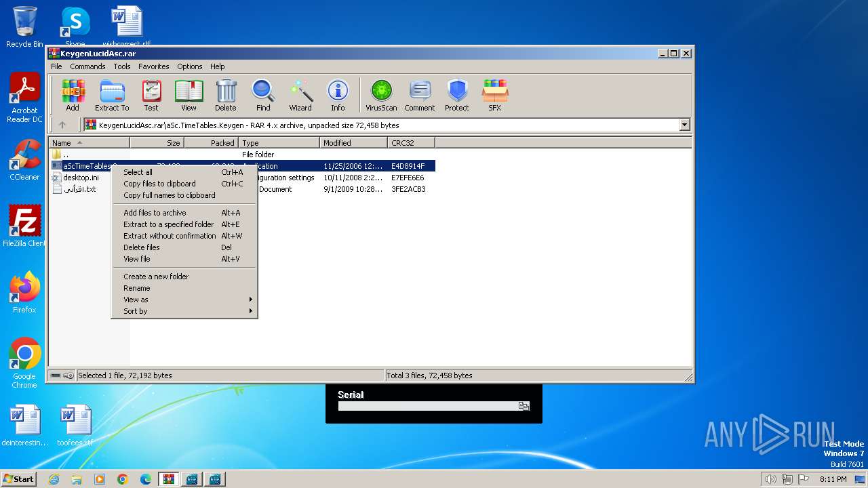Open the Comment toolbar icon
The image size is (868, 488).
point(419,96)
